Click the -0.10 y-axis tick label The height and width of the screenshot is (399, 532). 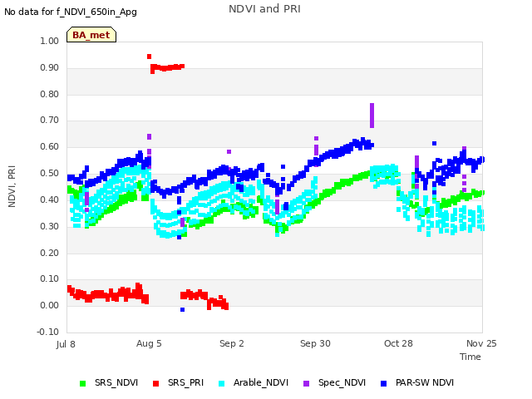click(48, 332)
